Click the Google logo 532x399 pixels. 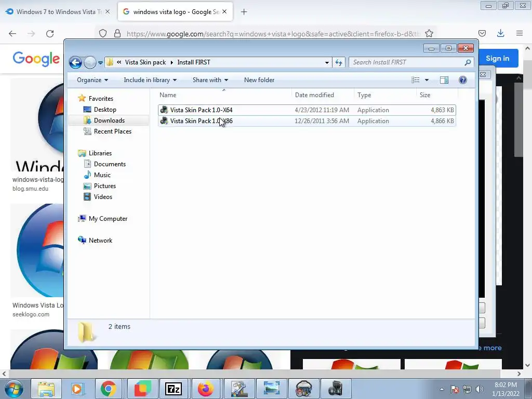[36, 59]
